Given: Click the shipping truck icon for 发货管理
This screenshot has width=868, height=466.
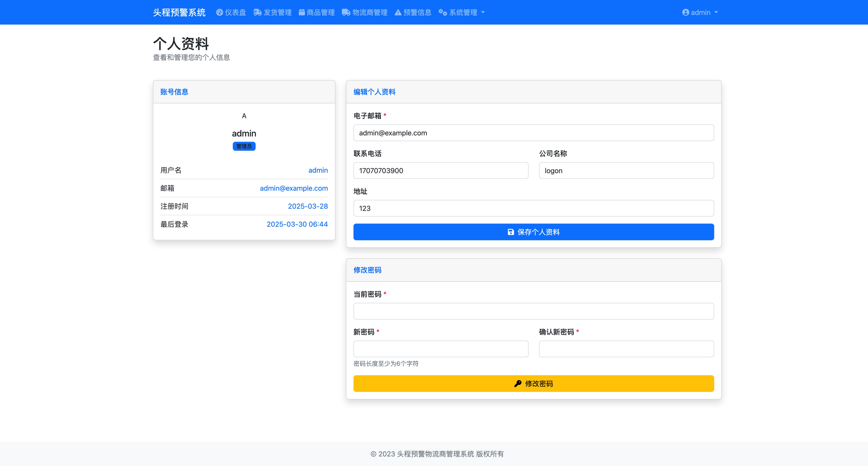Looking at the screenshot, I should click(257, 13).
